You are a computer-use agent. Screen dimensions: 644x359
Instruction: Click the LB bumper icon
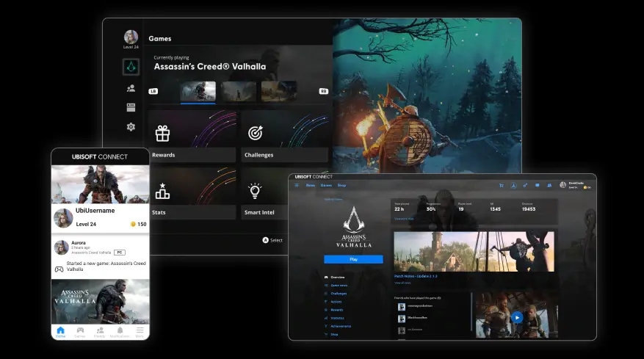click(x=153, y=91)
